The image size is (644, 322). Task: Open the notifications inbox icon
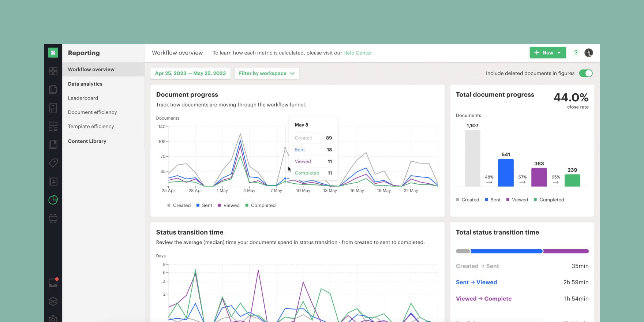[53, 283]
